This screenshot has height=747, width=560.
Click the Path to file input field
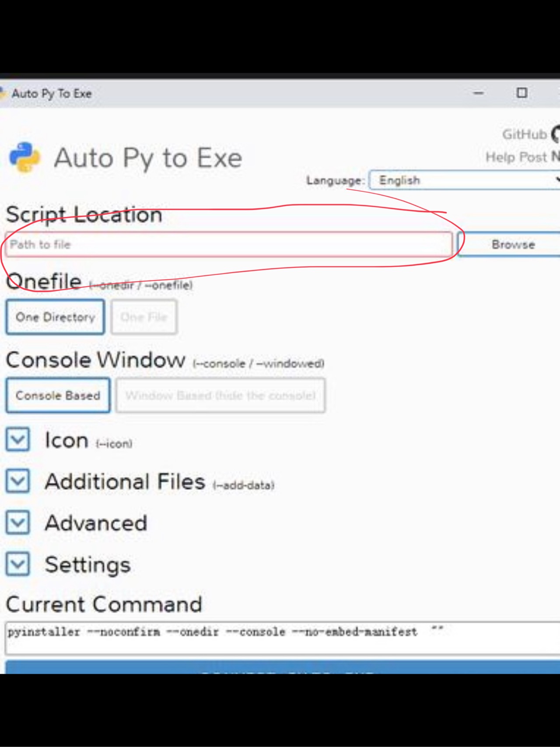point(229,244)
